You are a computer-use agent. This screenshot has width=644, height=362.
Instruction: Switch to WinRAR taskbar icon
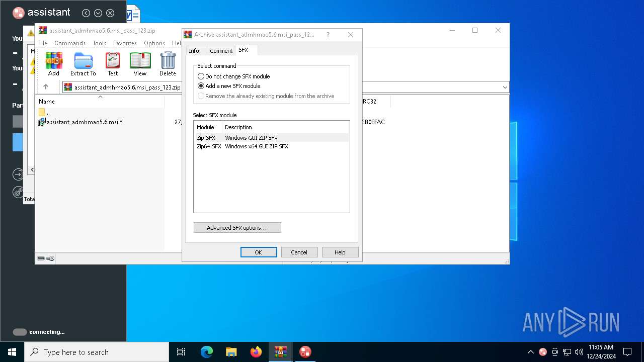coord(281,352)
